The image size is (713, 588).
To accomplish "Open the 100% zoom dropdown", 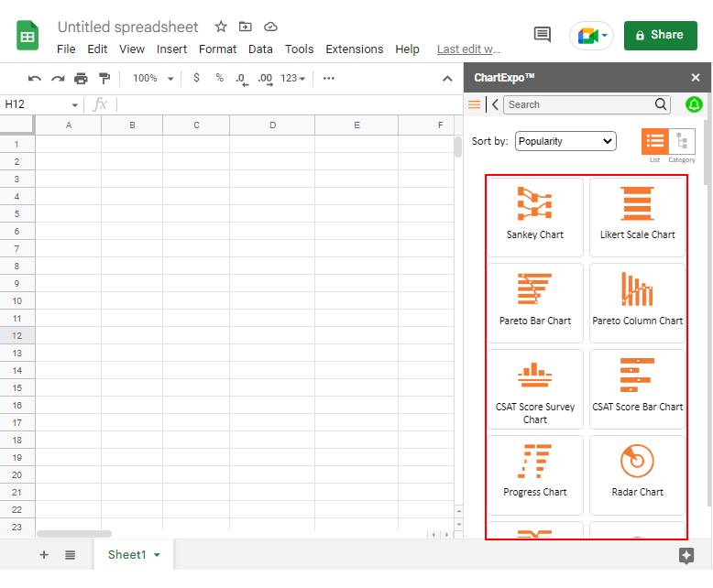I will click(x=153, y=78).
